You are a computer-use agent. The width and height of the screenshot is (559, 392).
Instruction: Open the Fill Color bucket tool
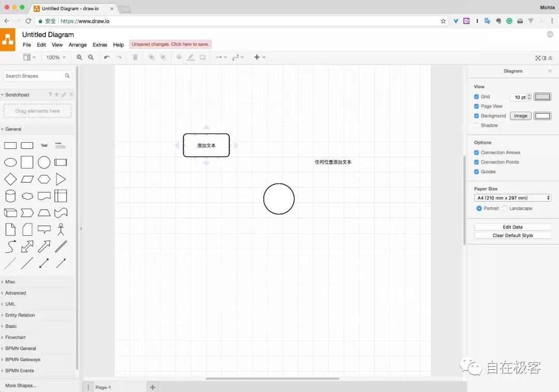point(179,57)
